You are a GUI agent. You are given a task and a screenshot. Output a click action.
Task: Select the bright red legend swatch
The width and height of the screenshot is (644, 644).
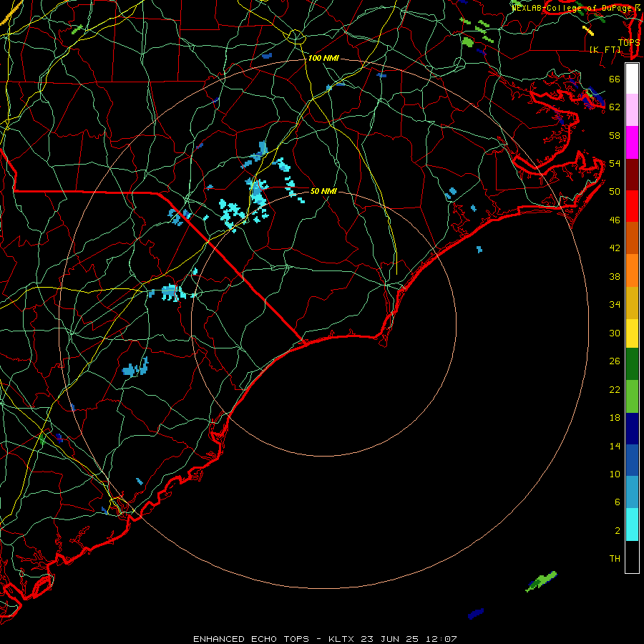pyautogui.click(x=632, y=206)
